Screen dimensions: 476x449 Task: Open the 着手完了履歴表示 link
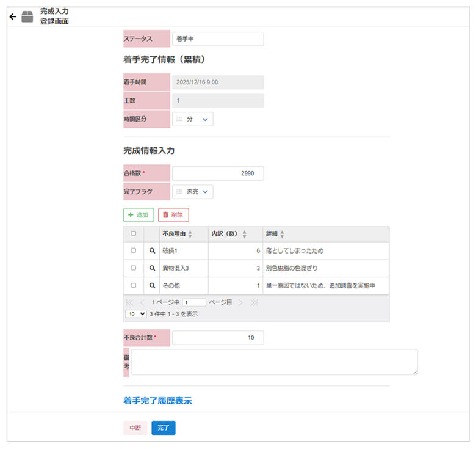[x=157, y=401]
